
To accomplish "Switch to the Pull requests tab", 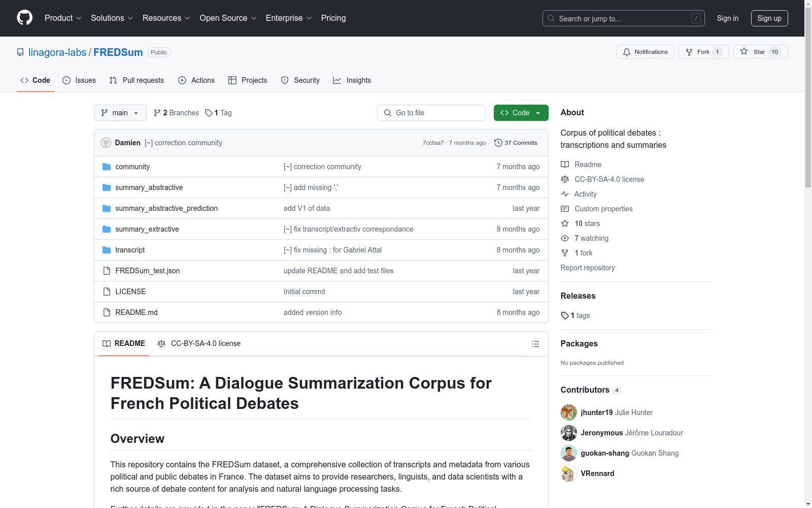I will [137, 80].
